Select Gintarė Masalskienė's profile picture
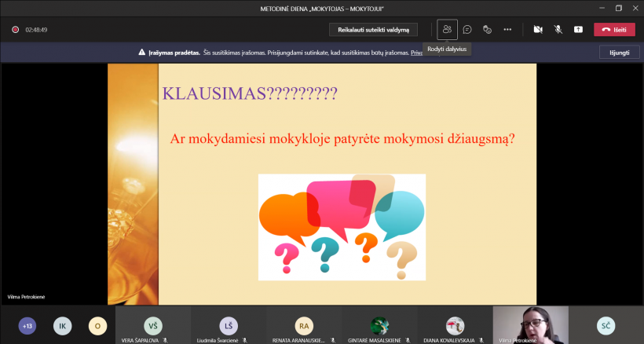This screenshot has width=644, height=344. [379, 326]
